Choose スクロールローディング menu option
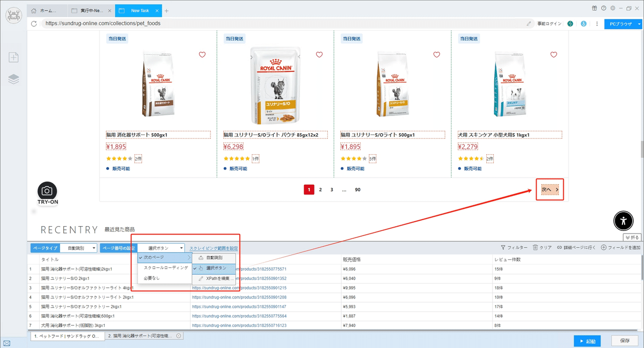 (164, 267)
